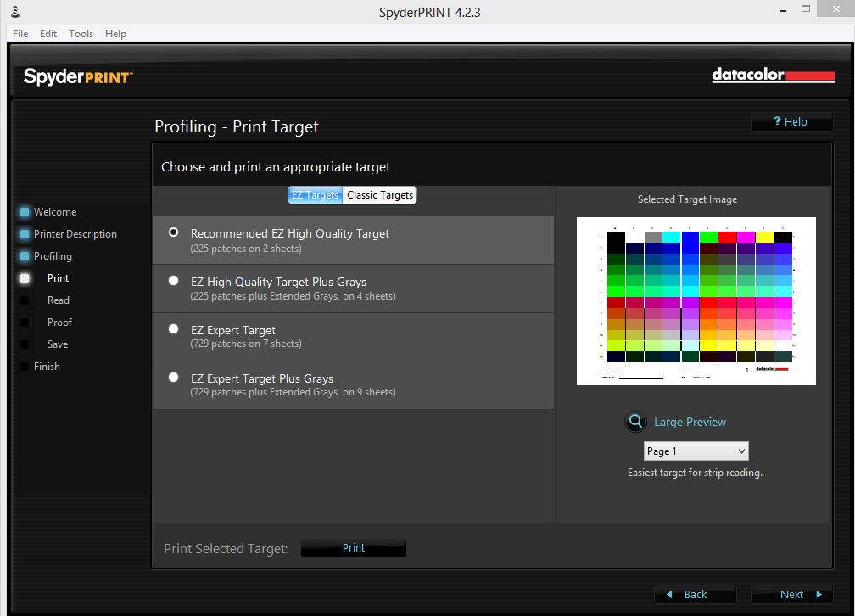Maximize the SpyderPRINT window
Viewport: 855px width, 616px height.
tap(806, 9)
